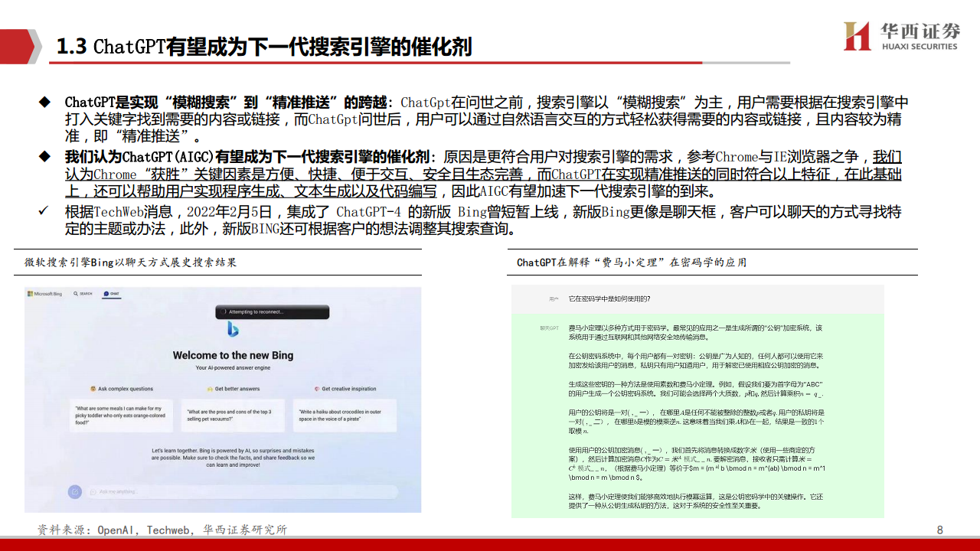The width and height of the screenshot is (980, 551).
Task: Click the 'Your AI-powered answer engine' subtitle
Action: click(x=233, y=367)
